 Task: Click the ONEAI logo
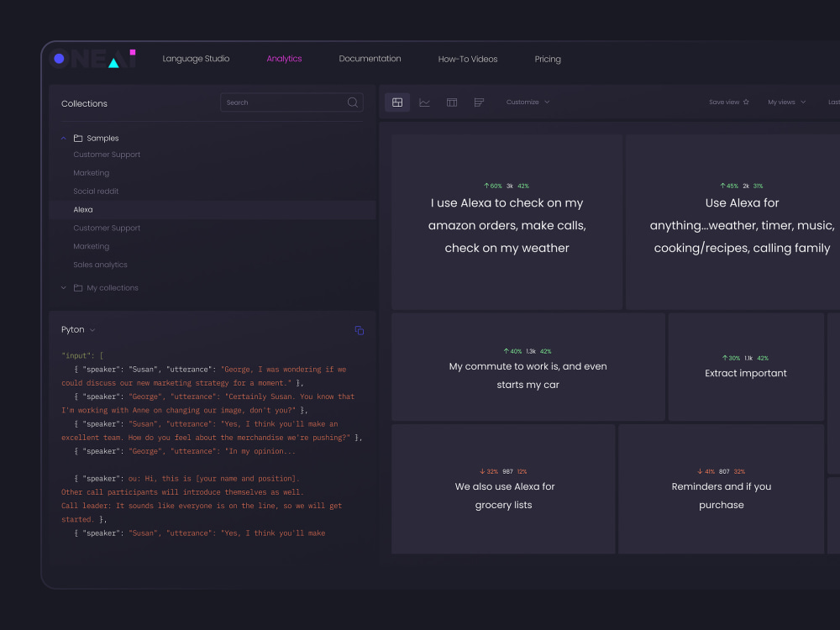click(x=92, y=59)
